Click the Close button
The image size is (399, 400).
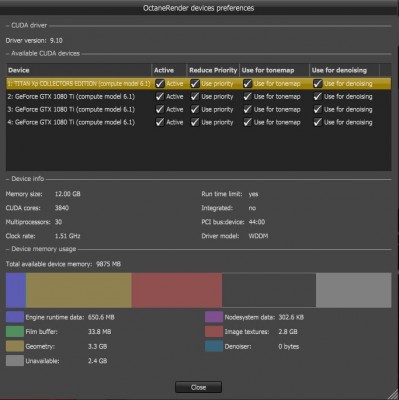(x=198, y=387)
